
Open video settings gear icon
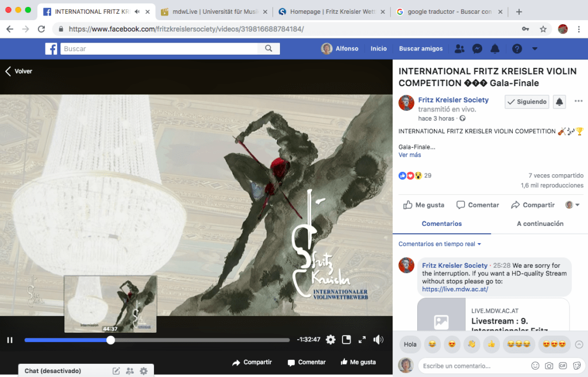click(330, 340)
